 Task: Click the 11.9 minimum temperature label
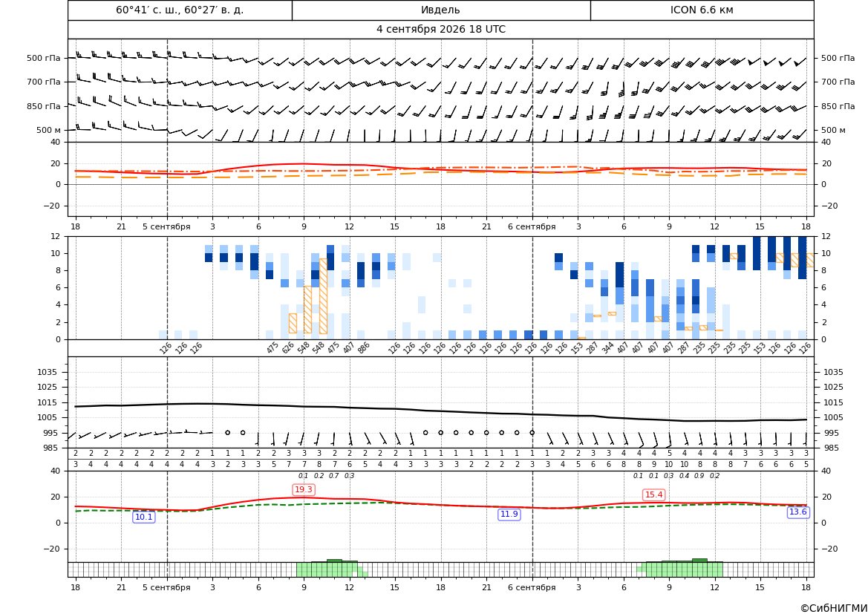509,515
